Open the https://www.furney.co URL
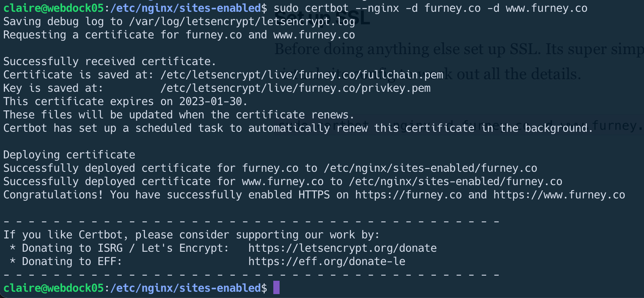Image resolution: width=644 pixels, height=298 pixels. click(x=559, y=195)
